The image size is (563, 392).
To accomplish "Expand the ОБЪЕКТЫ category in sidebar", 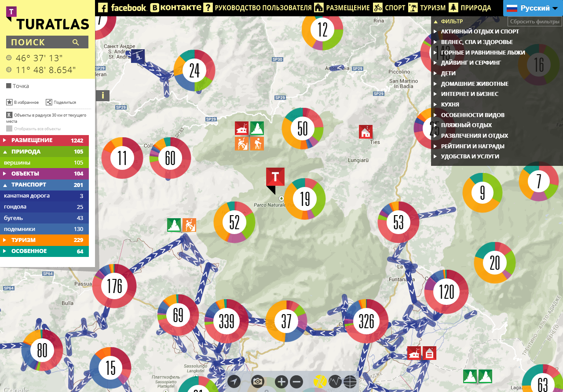I will point(44,173).
